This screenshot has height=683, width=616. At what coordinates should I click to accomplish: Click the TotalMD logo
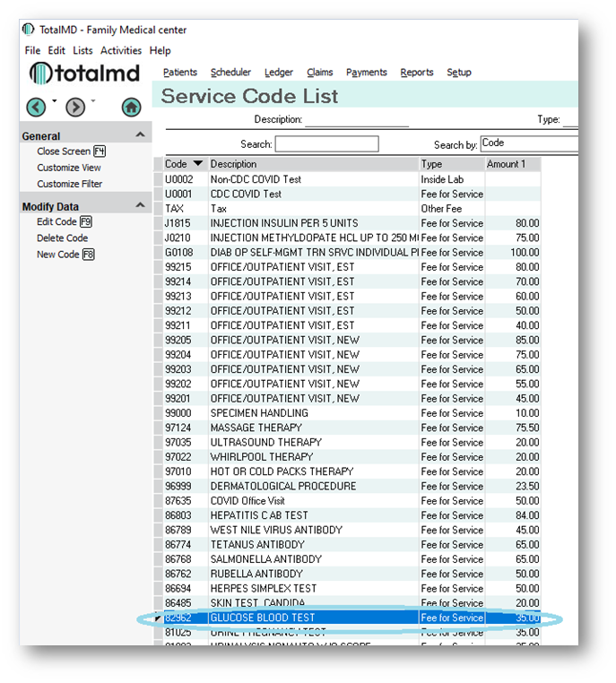coord(85,73)
